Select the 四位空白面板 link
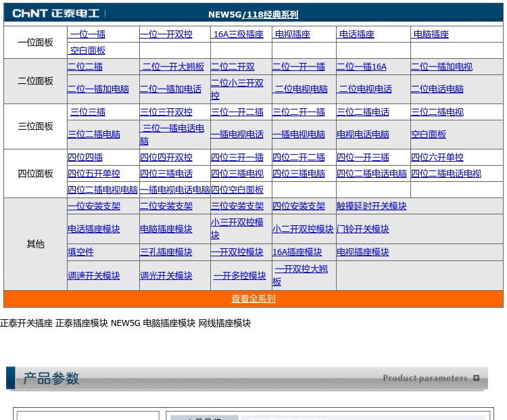This screenshot has height=420, width=507. pyautogui.click(x=237, y=189)
